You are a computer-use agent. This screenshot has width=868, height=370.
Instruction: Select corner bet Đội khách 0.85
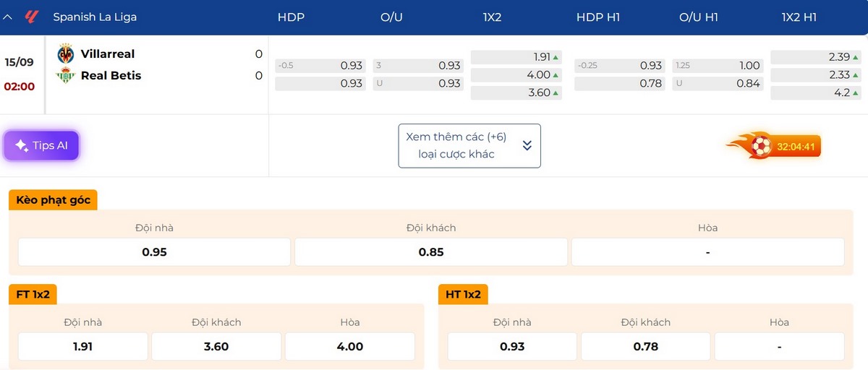coord(431,252)
